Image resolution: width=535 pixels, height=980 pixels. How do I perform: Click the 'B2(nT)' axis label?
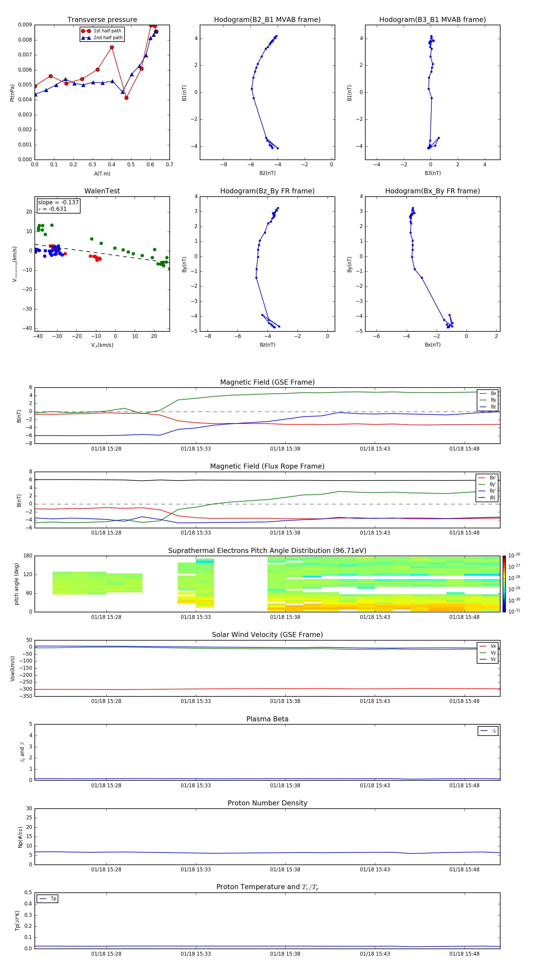click(x=267, y=173)
